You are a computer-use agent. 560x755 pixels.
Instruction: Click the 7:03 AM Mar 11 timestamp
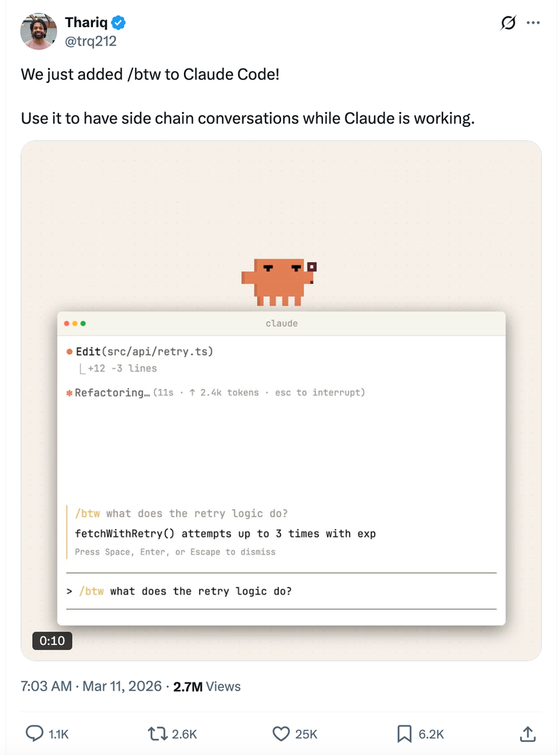[x=91, y=686]
